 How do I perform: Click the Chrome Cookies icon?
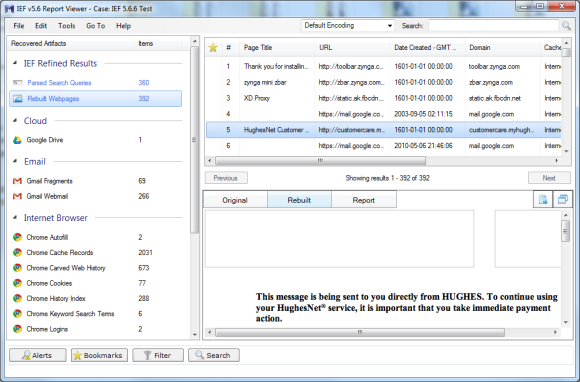tap(17, 283)
